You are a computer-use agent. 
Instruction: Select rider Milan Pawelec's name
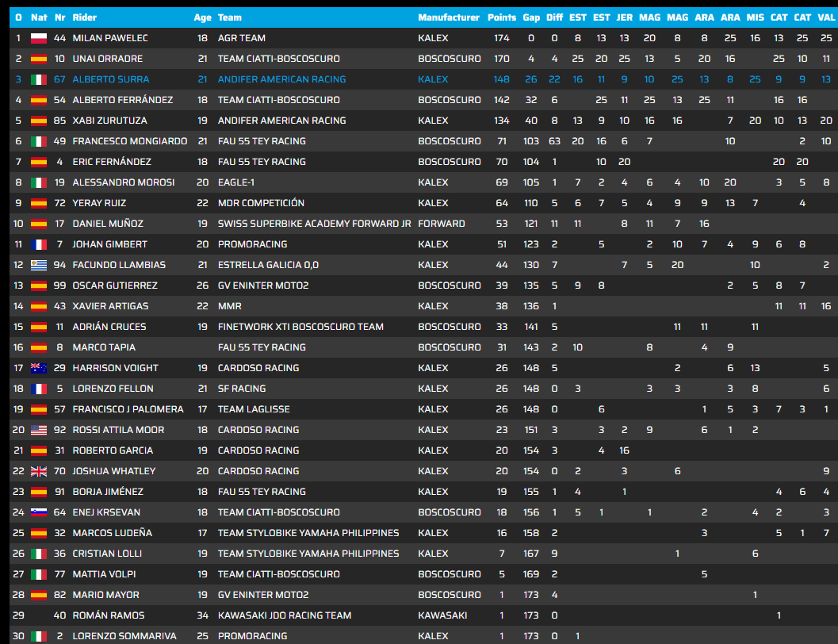(110, 38)
